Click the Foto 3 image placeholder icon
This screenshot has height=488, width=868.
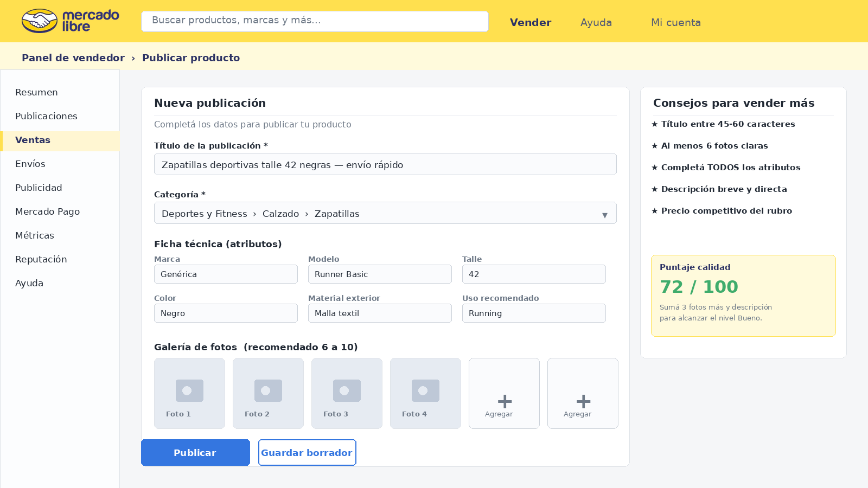tap(347, 390)
